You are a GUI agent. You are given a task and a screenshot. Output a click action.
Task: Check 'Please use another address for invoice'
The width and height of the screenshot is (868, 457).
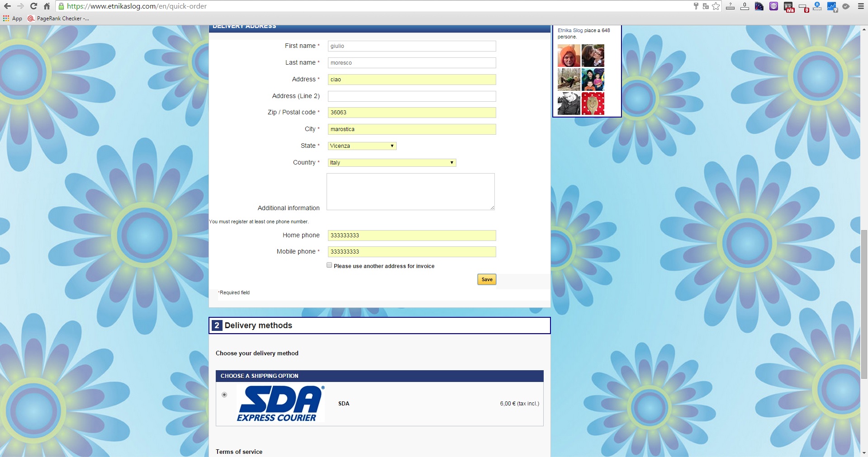[x=329, y=265]
